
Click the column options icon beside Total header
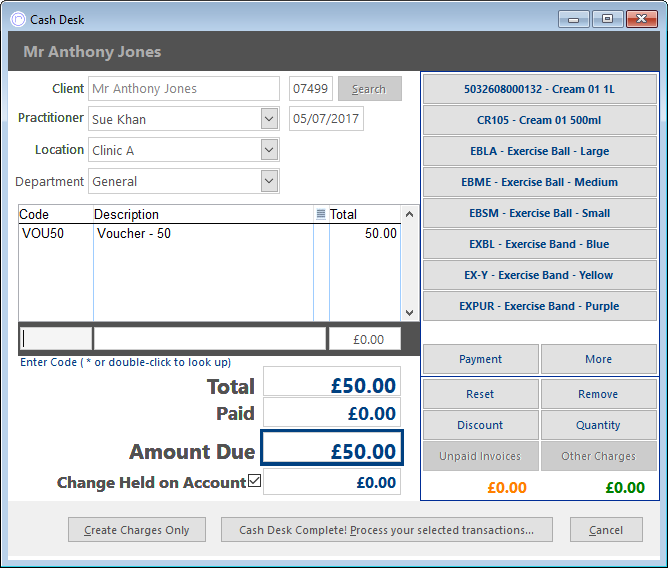(321, 214)
